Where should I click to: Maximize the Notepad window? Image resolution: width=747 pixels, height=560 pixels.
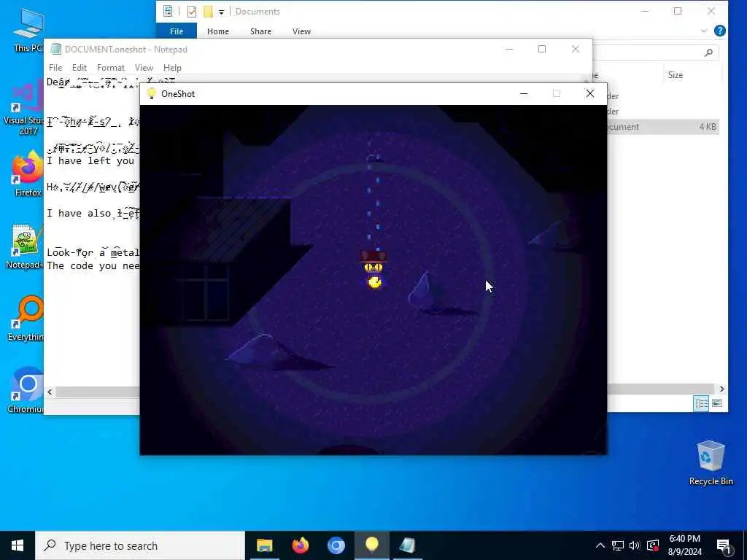(x=542, y=49)
